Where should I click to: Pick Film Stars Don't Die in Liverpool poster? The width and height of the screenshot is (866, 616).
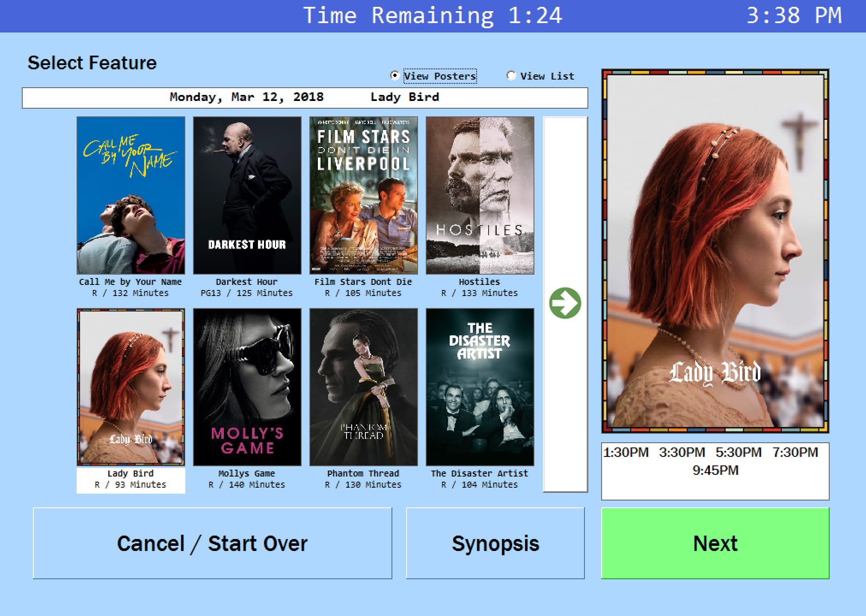pos(364,195)
